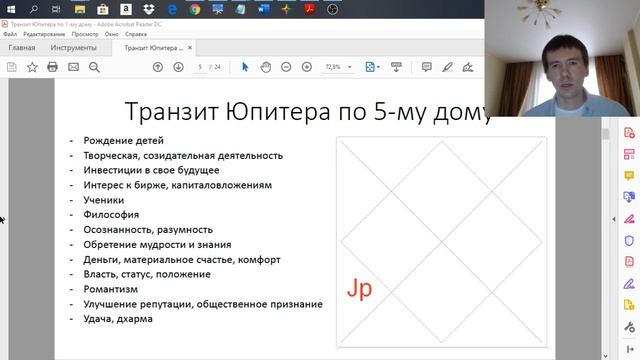Open yellow Combine Files tool in right pane
The image size is (640, 360).
(629, 305)
